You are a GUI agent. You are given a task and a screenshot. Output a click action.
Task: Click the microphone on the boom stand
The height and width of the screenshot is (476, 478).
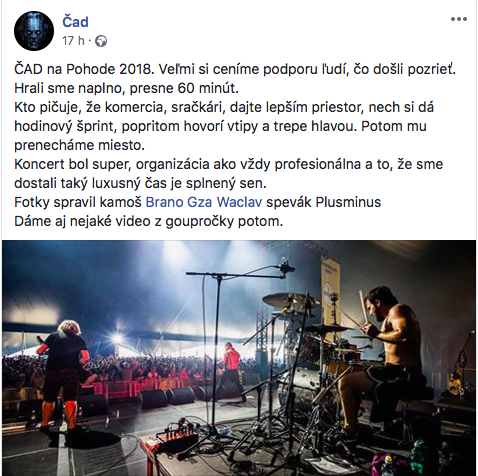point(286,267)
